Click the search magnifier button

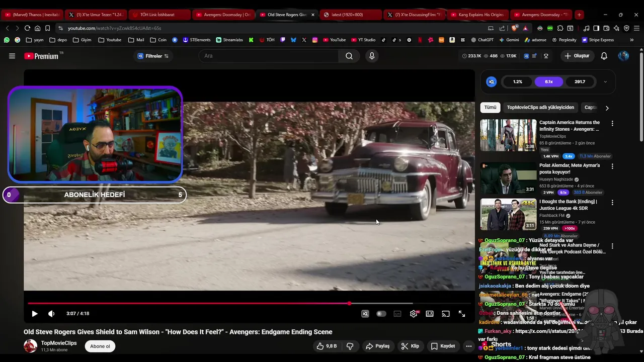pyautogui.click(x=349, y=56)
